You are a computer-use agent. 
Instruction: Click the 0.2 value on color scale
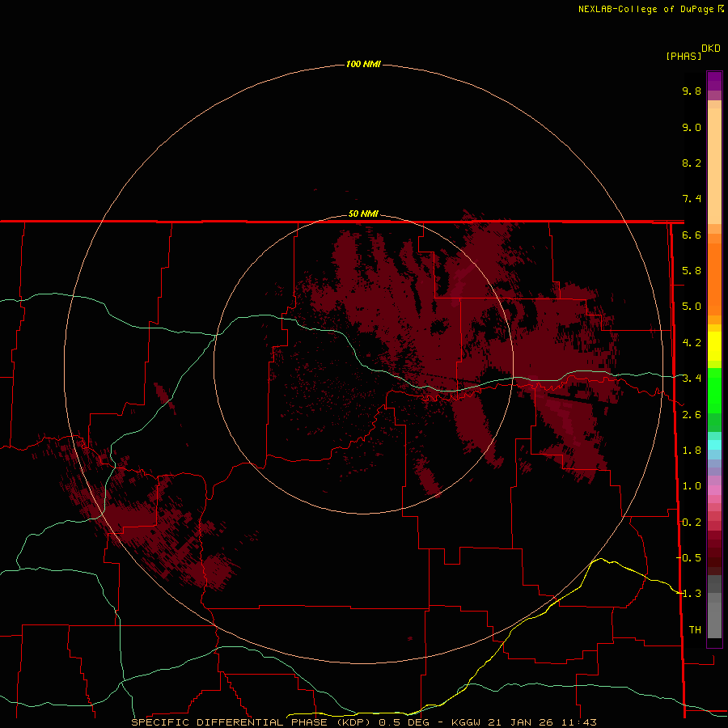tap(692, 523)
